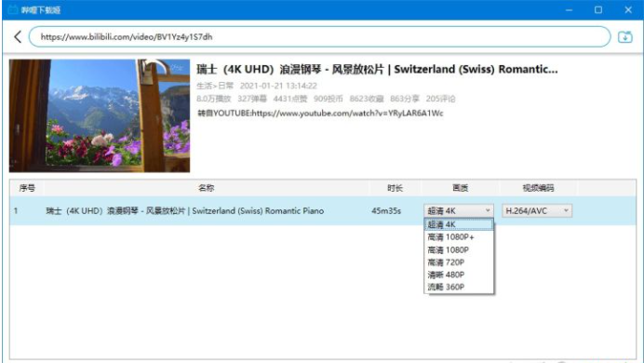
Task: Open the H.264/AVC video codec dropdown
Action: point(537,211)
